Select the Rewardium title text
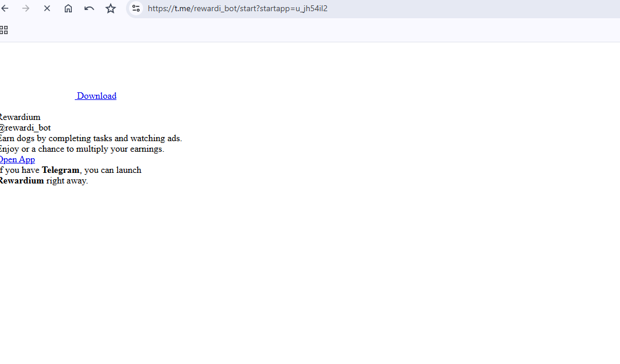 point(20,117)
